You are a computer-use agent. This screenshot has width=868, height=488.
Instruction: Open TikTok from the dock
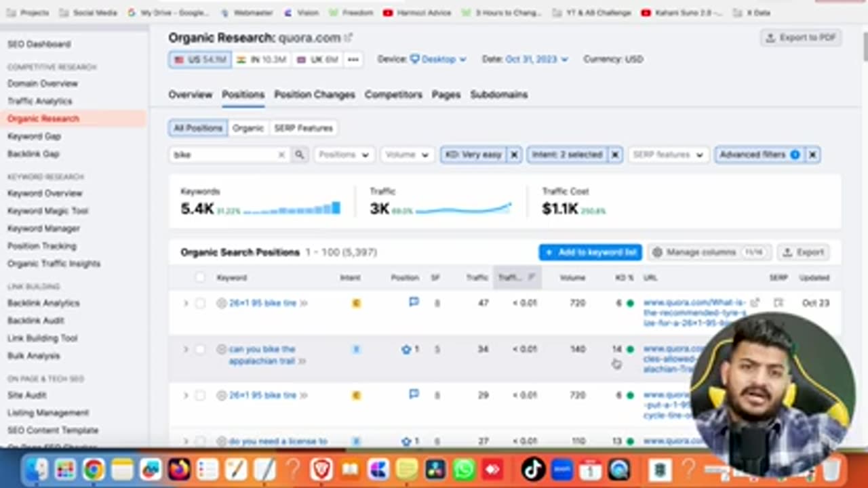533,469
